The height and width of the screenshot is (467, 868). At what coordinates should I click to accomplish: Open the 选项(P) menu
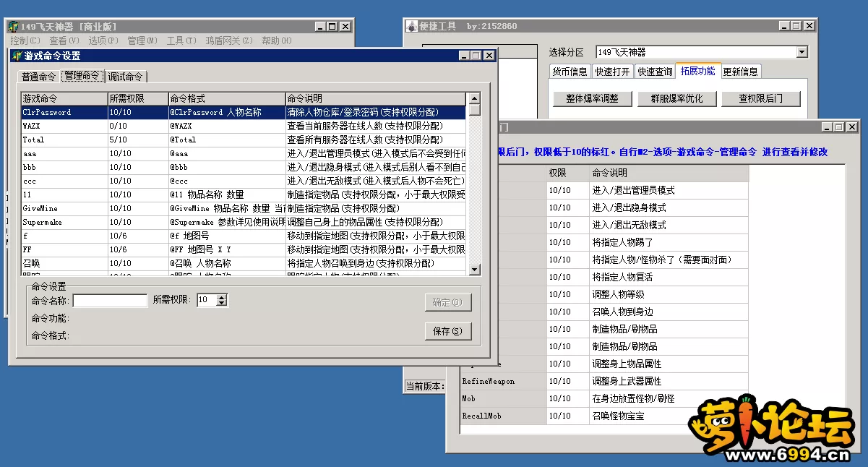[103, 40]
